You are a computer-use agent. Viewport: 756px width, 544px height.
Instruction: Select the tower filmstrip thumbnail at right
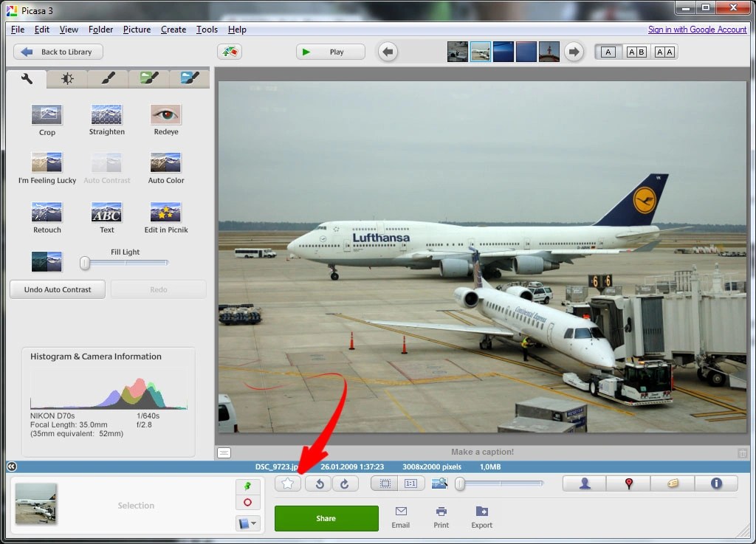(549, 52)
